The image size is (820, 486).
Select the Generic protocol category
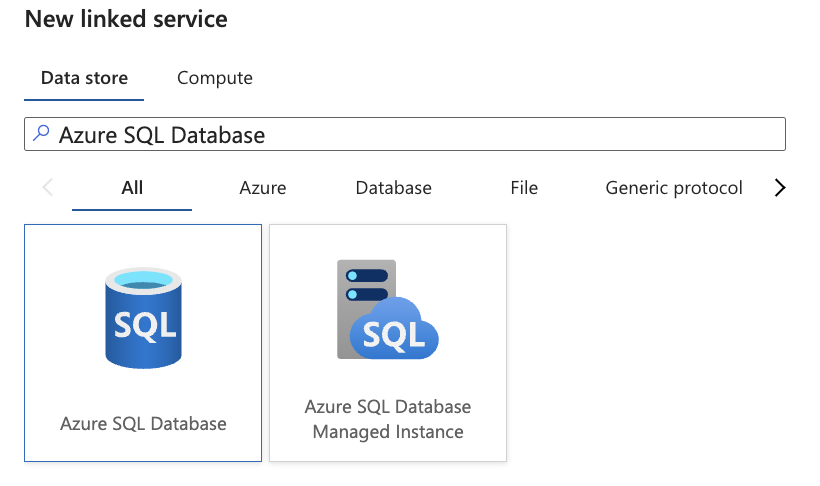[x=674, y=188]
